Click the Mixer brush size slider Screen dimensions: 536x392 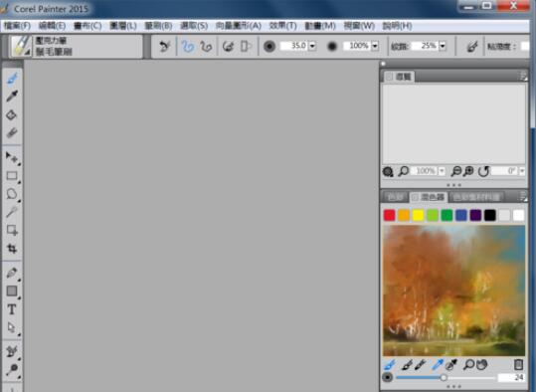[446, 378]
